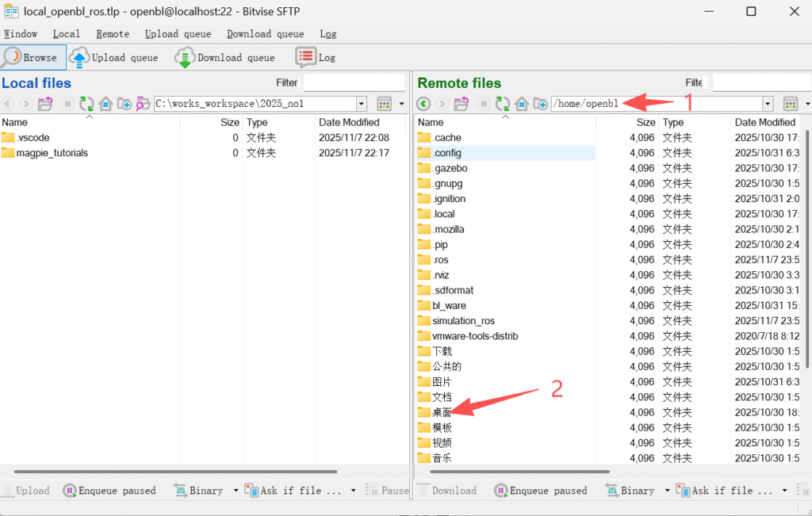
Task: Switch to the Download queue tab
Action: click(225, 57)
